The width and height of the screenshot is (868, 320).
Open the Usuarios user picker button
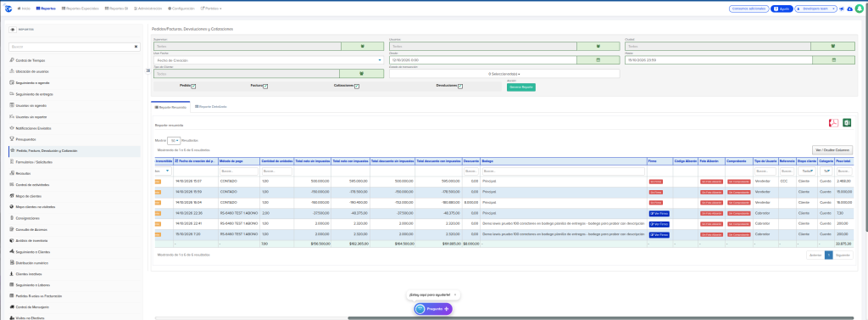[598, 47]
